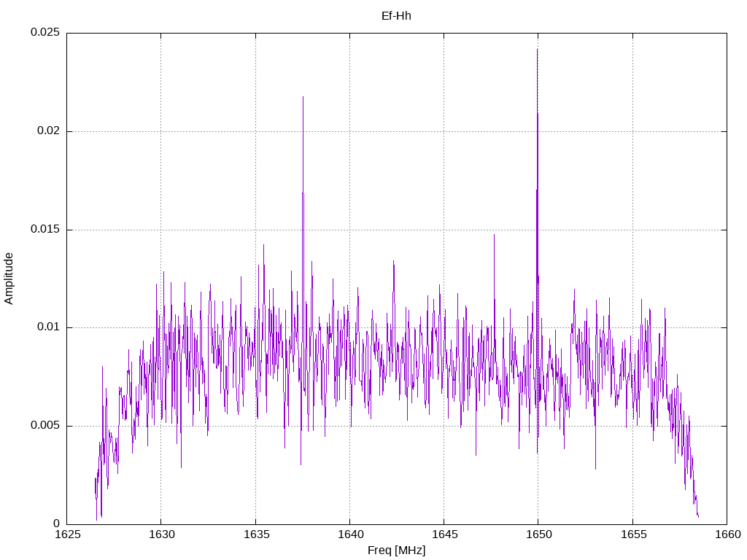Click the 0.01 y-axis tick label
The height and width of the screenshot is (560, 747).
pyautogui.click(x=49, y=327)
